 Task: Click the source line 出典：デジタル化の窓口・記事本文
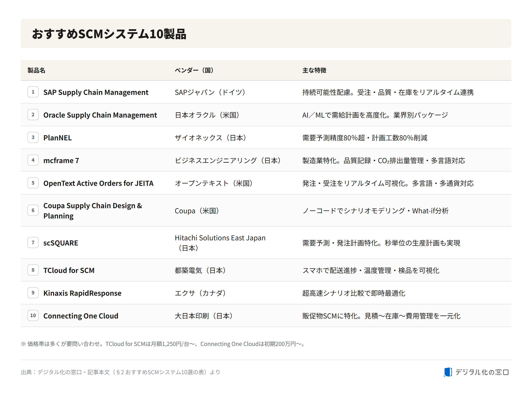tap(120, 372)
